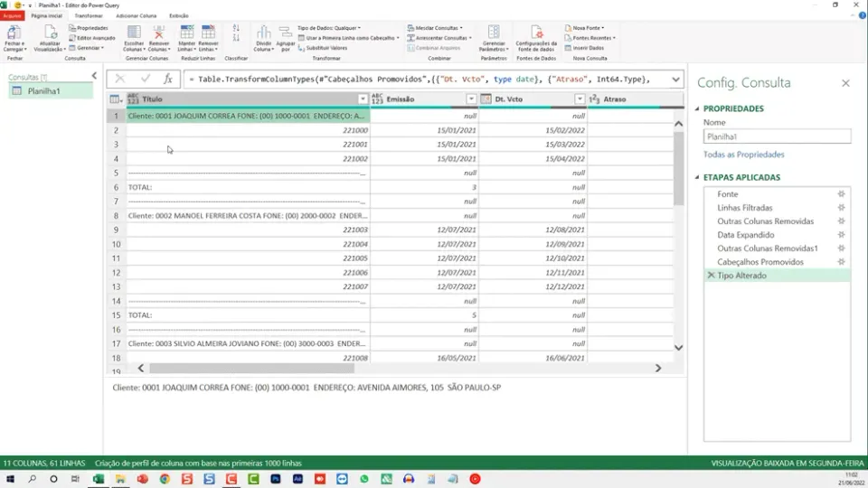
Task: Open Título column filter dropdown
Action: 363,99
